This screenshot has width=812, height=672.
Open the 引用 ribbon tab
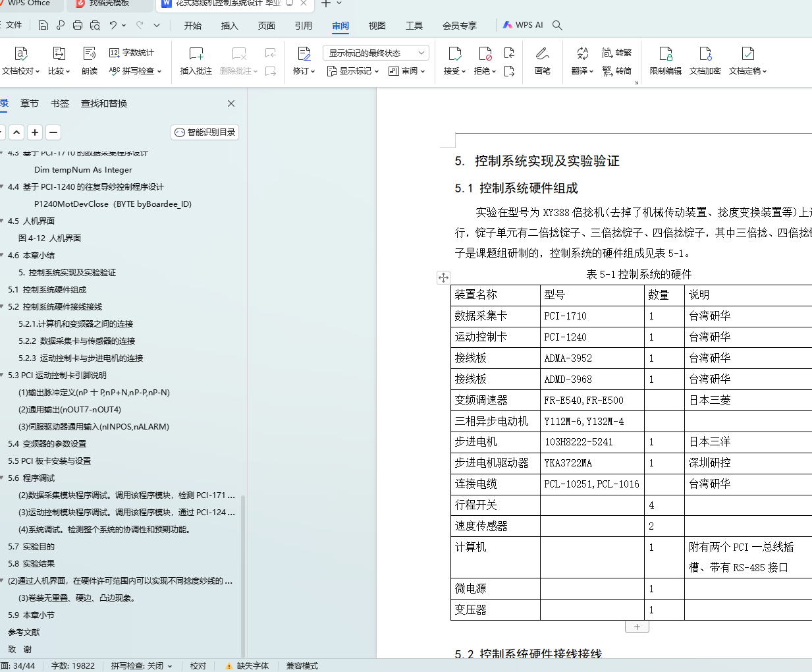pos(304,26)
